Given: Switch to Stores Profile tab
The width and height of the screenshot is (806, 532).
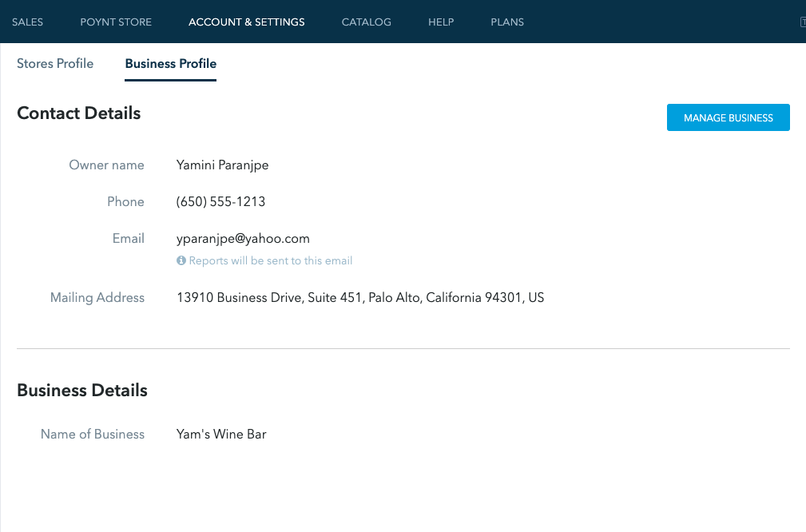Looking at the screenshot, I should 55,64.
